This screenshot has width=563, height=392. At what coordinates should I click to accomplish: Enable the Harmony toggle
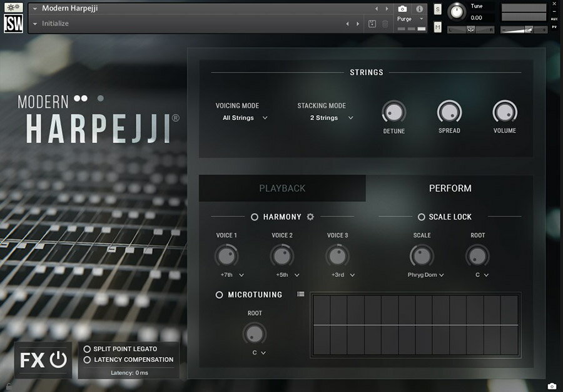point(255,217)
